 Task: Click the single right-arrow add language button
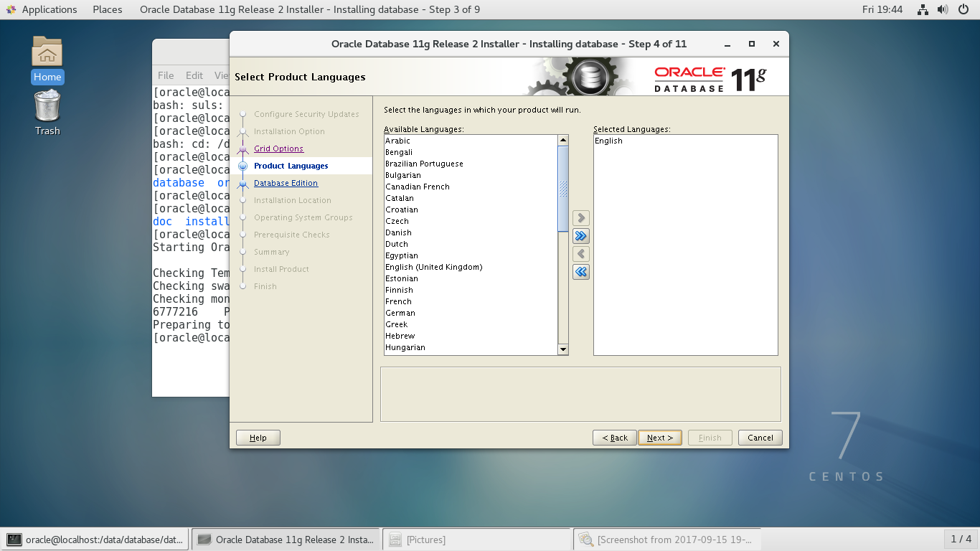[581, 217]
